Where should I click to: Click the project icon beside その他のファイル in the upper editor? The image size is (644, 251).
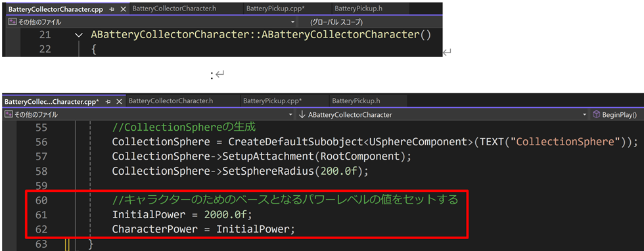pos(12,22)
